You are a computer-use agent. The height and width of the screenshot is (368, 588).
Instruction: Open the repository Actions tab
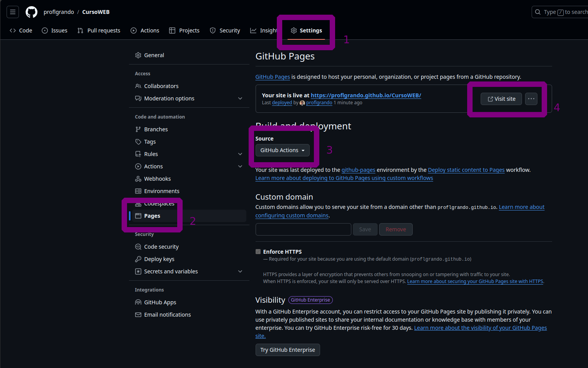[x=145, y=31]
